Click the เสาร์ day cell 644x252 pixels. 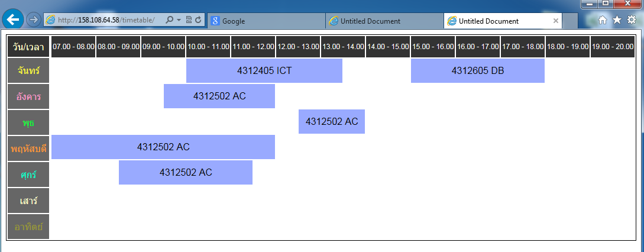[x=28, y=201]
